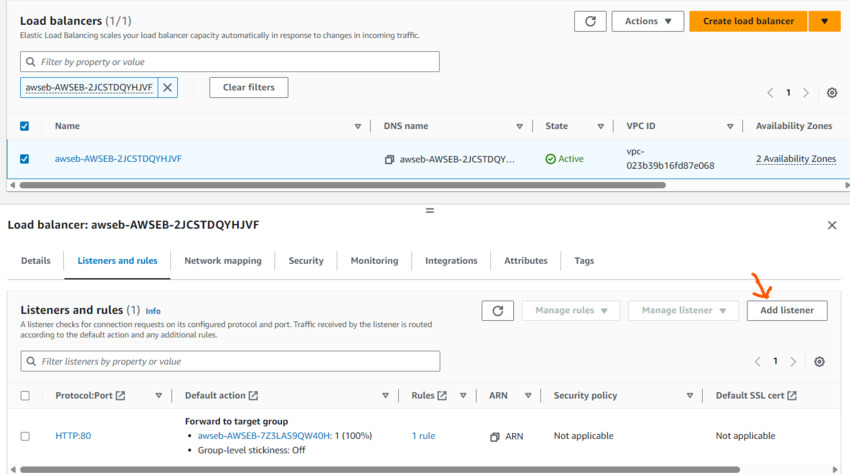Click search icon in listeners filter
Screen dimensions: 850x474
click(x=31, y=361)
